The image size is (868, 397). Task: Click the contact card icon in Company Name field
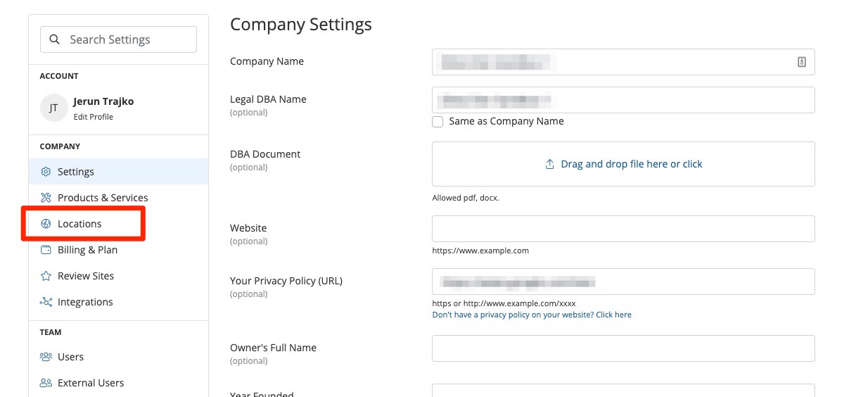coord(801,62)
